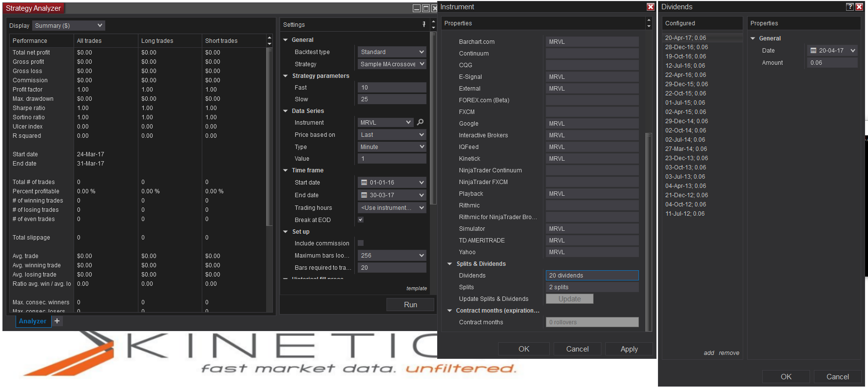This screenshot has height=390, width=868.
Task: Open the Instrument MRVL dropdown
Action: coord(386,123)
